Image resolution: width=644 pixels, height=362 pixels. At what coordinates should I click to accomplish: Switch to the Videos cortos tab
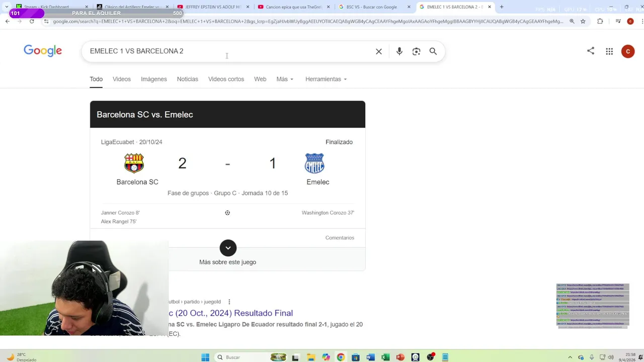click(226, 79)
